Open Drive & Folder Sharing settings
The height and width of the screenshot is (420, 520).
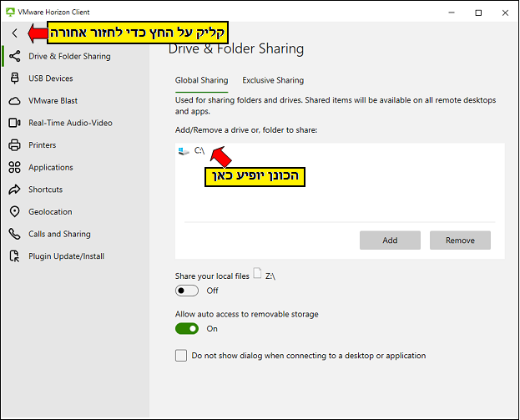(x=75, y=56)
